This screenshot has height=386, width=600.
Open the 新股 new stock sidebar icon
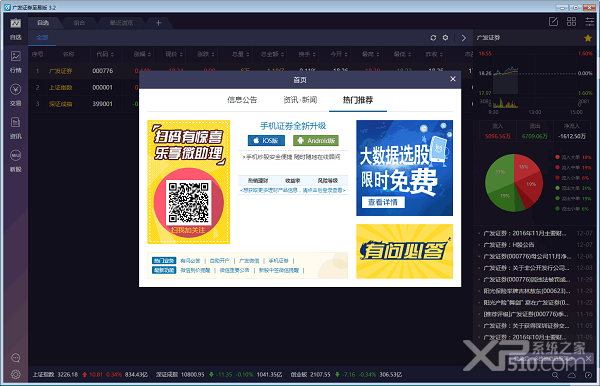[x=15, y=161]
